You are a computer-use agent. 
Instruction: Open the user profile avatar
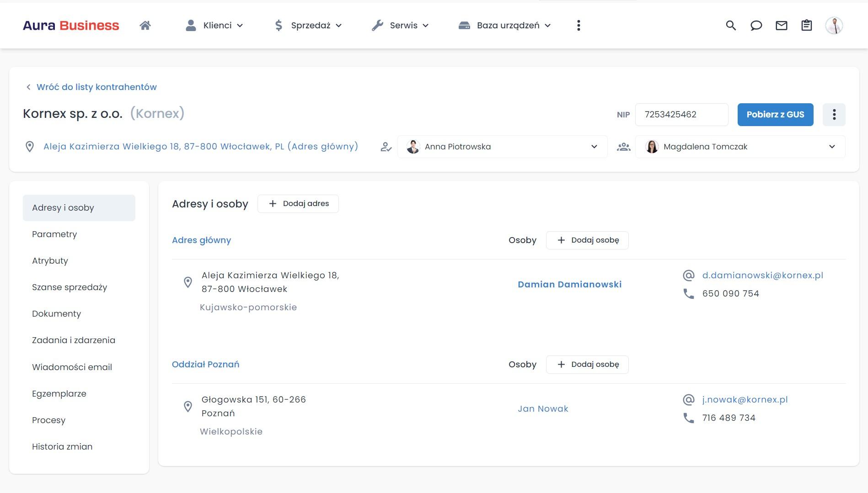tap(834, 26)
